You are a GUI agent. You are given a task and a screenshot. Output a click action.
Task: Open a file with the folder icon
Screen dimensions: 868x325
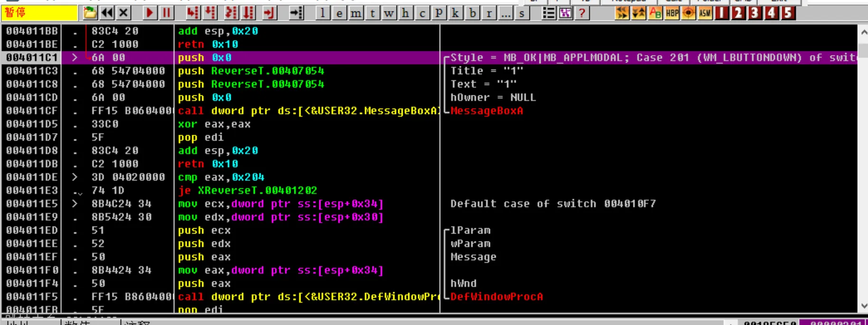pos(90,13)
